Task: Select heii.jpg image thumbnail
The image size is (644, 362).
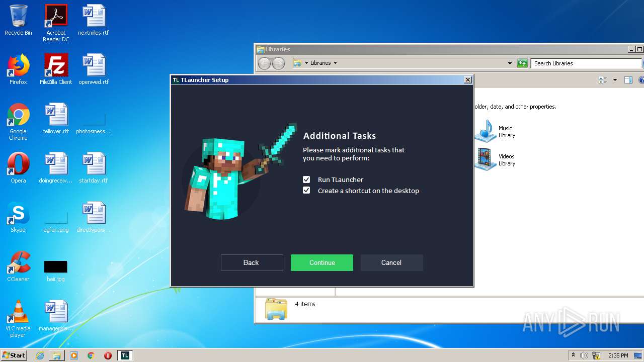Action: point(56,270)
